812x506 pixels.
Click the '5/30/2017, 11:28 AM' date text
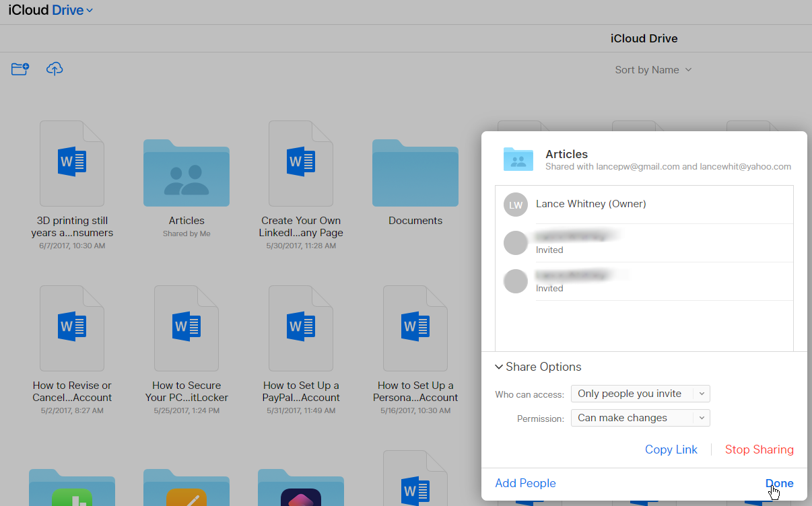coord(301,246)
